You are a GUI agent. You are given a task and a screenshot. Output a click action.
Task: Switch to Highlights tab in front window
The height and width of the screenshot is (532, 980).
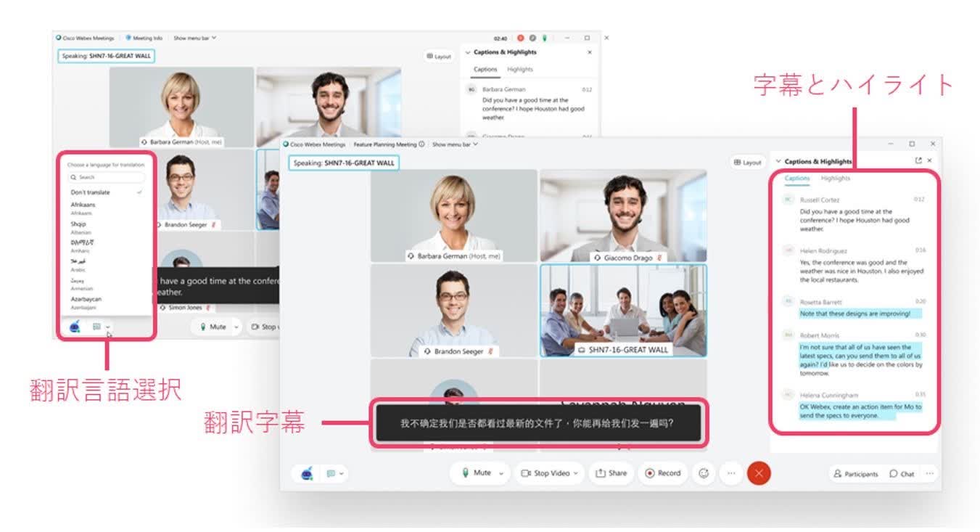[835, 179]
